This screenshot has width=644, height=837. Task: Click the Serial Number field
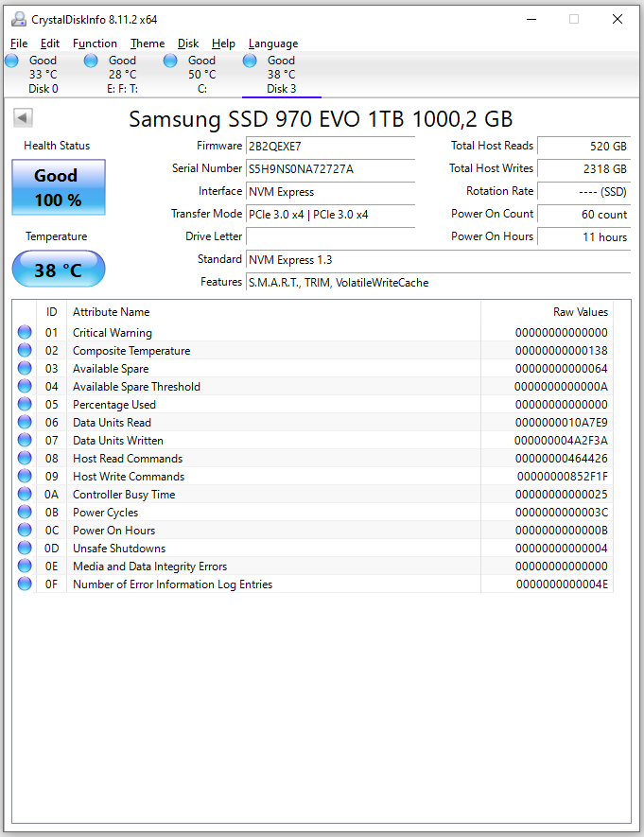point(330,168)
